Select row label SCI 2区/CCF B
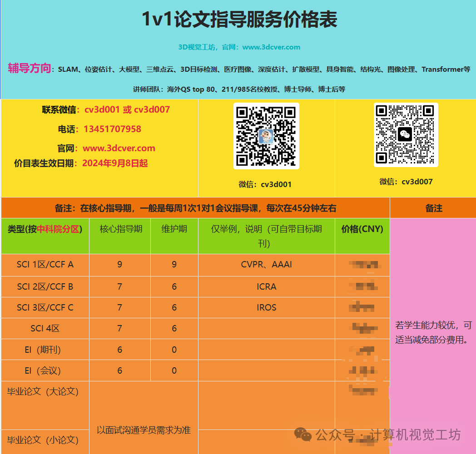This screenshot has height=454, width=476. 45,287
